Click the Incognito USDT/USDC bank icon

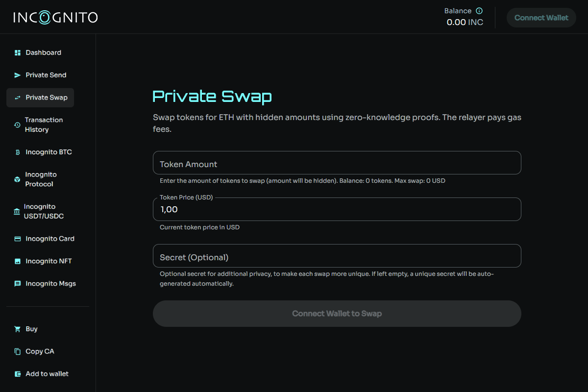point(17,212)
